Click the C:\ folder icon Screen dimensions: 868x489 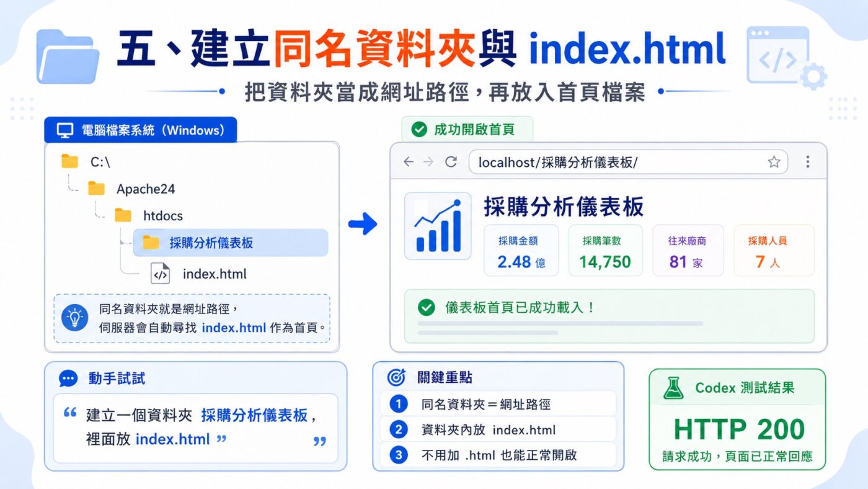pos(69,162)
